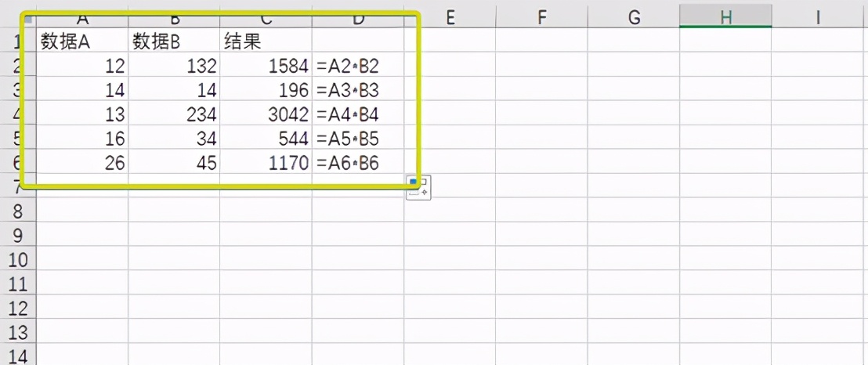868x365 pixels.
Task: Click cell containing 数据B
Action: coord(174,42)
